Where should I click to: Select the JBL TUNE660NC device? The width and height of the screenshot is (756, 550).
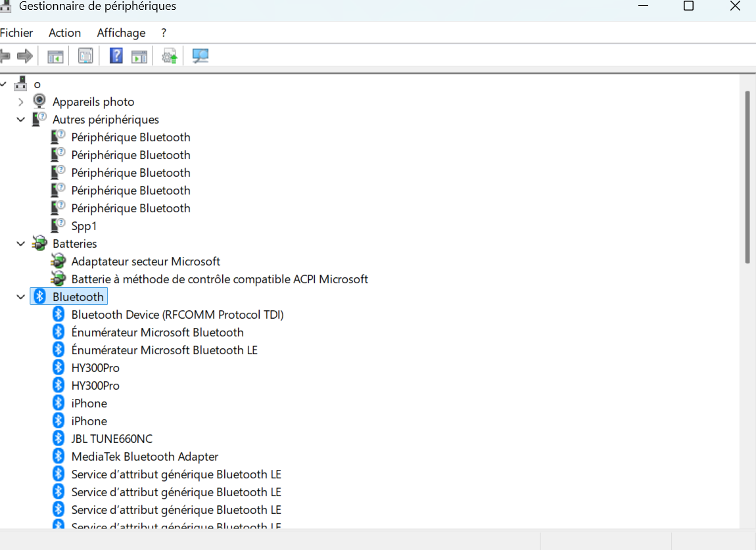(x=111, y=439)
